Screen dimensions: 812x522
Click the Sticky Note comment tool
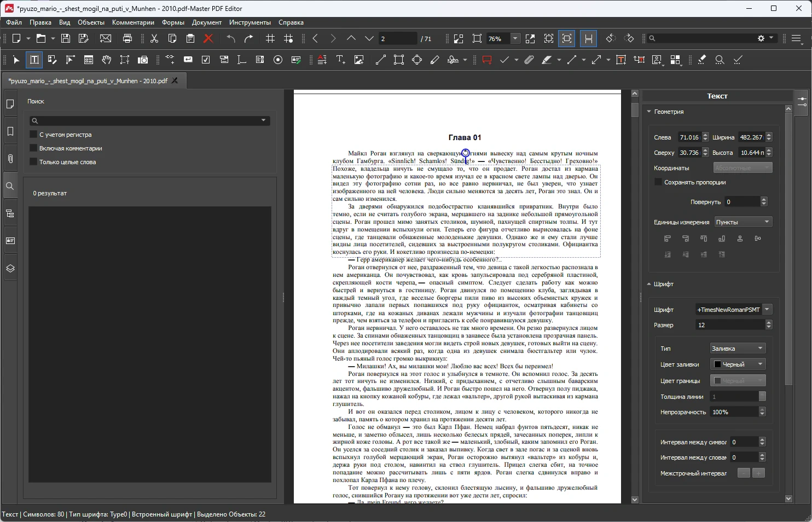tap(487, 60)
